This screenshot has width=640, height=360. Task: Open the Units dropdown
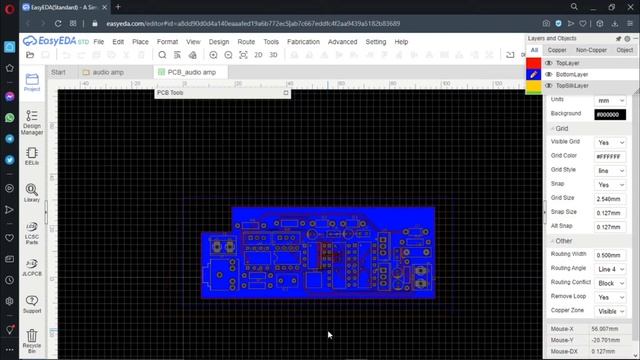[x=610, y=100]
